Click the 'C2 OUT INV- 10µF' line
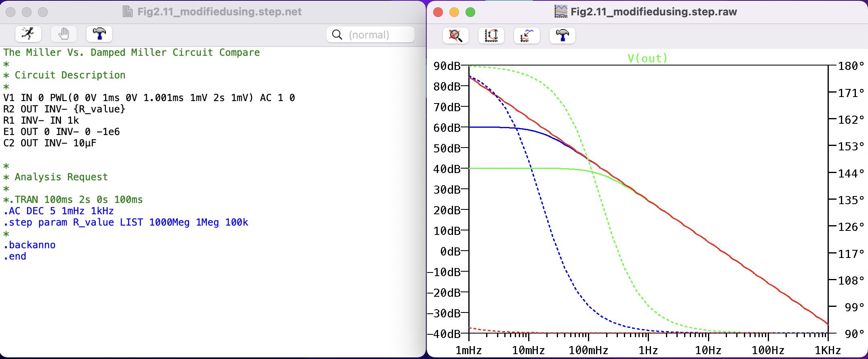This screenshot has height=359, width=868. click(50, 143)
